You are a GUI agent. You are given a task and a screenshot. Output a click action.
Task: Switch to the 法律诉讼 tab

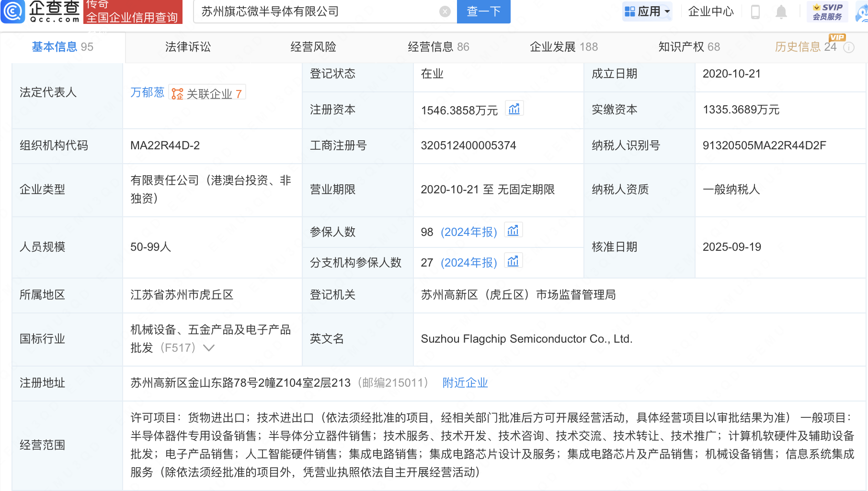[188, 47]
